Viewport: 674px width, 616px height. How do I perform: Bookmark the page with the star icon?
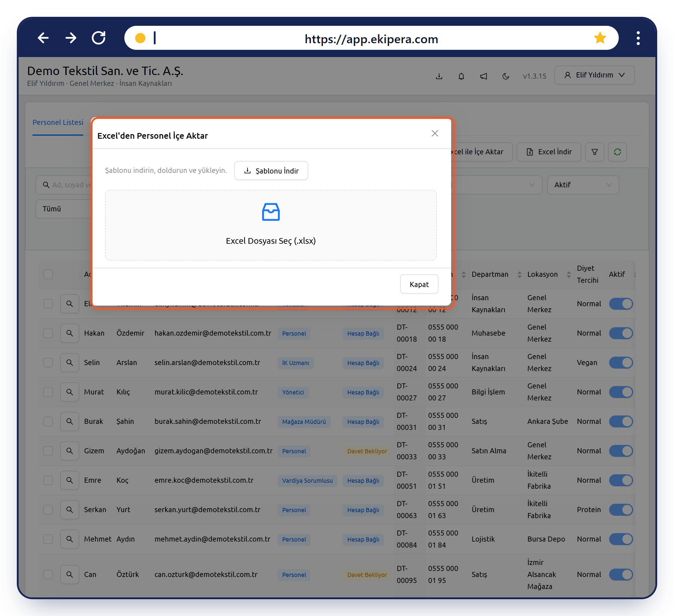600,38
